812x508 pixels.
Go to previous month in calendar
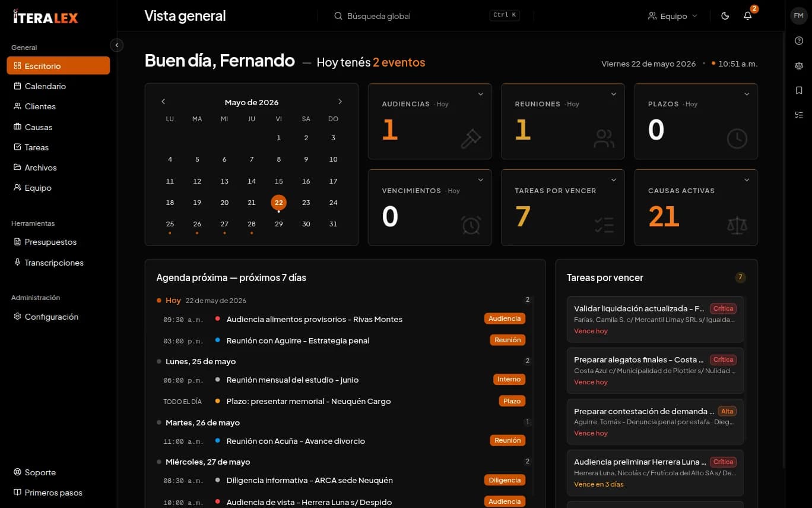tap(163, 102)
